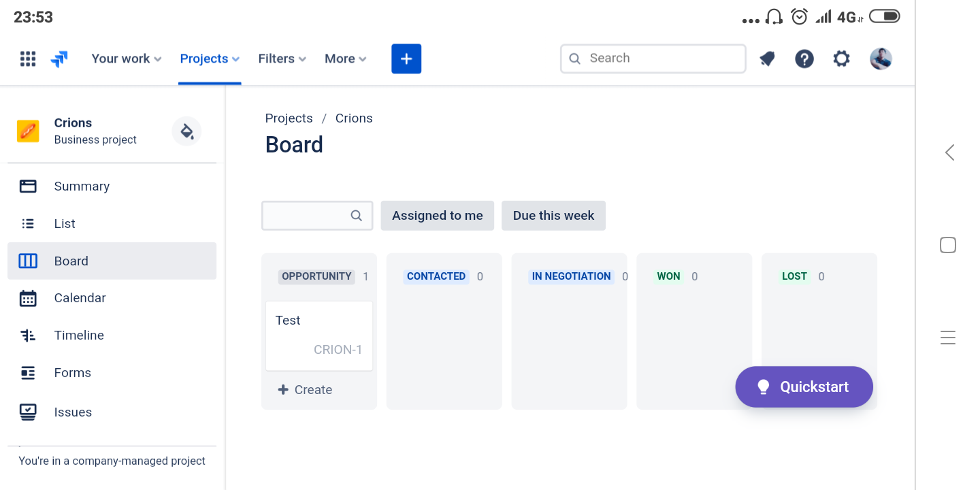
Task: Expand the Projects dropdown menu
Action: tap(210, 59)
